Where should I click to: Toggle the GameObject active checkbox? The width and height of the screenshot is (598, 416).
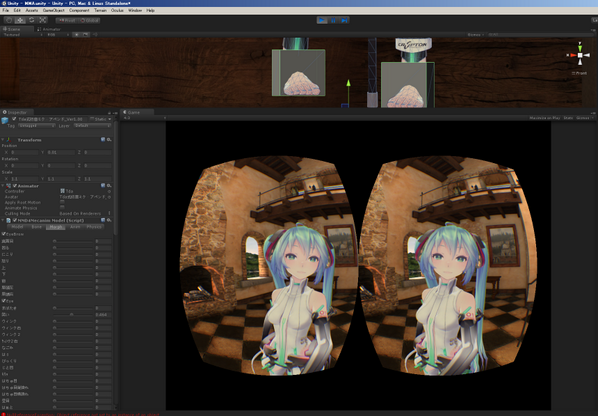pyautogui.click(x=14, y=119)
